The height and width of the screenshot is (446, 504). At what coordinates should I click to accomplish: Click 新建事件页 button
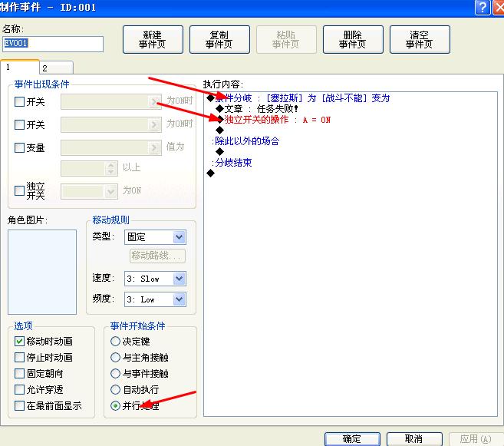point(153,40)
